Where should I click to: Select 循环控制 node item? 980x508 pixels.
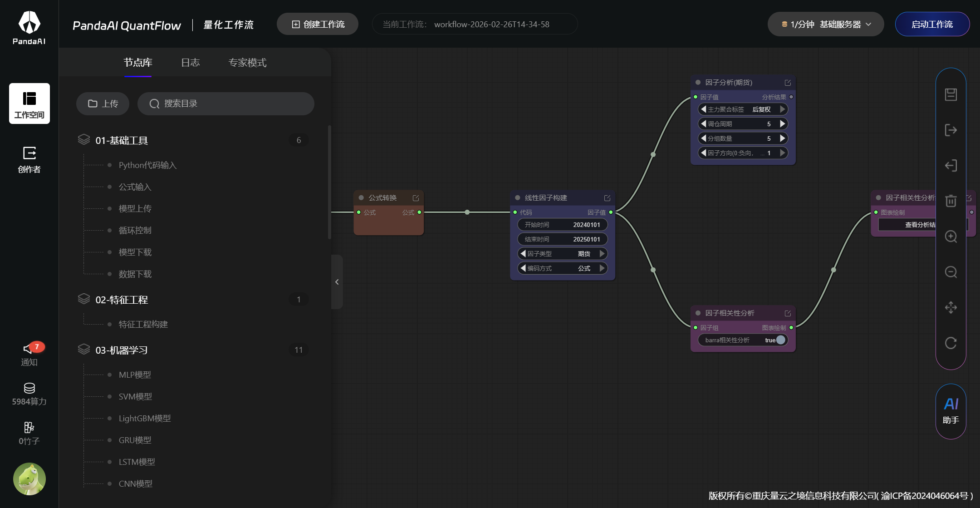[x=135, y=231]
